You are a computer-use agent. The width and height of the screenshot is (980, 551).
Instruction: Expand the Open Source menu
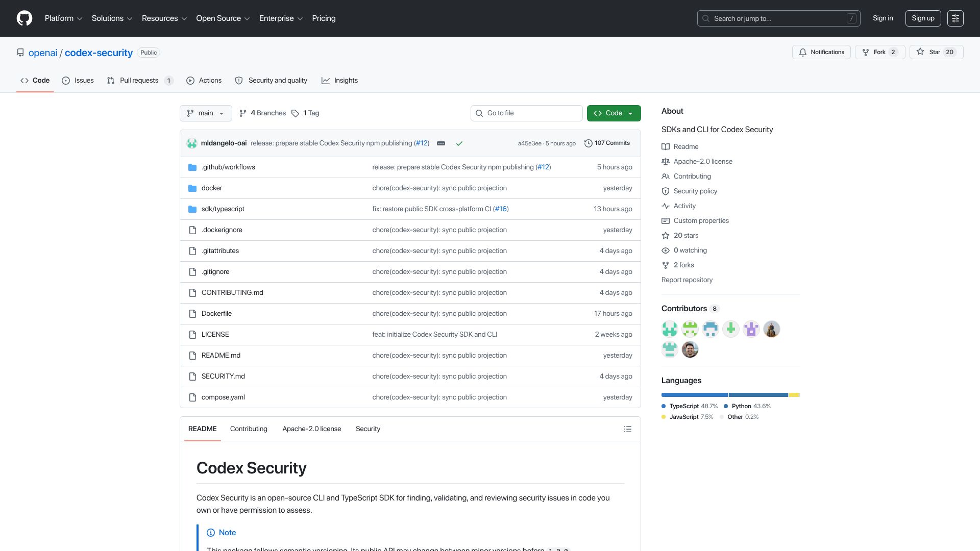(x=223, y=18)
